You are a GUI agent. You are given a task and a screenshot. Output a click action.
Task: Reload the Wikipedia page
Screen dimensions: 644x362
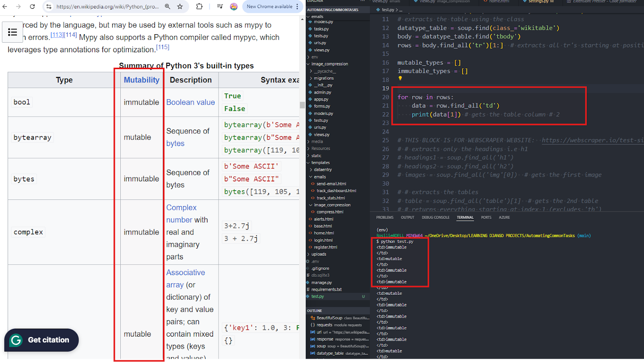[32, 6]
